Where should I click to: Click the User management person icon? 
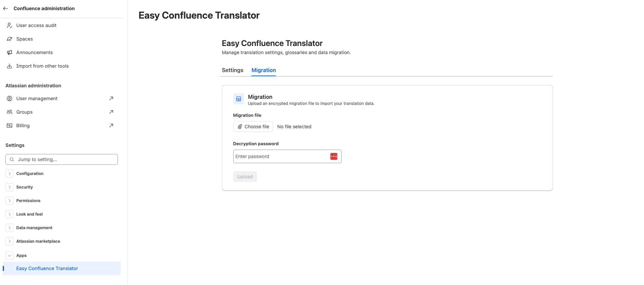click(x=9, y=98)
